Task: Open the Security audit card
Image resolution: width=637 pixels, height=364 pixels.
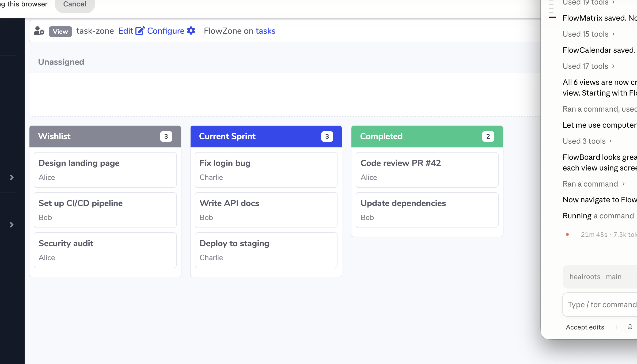Action: click(x=105, y=250)
